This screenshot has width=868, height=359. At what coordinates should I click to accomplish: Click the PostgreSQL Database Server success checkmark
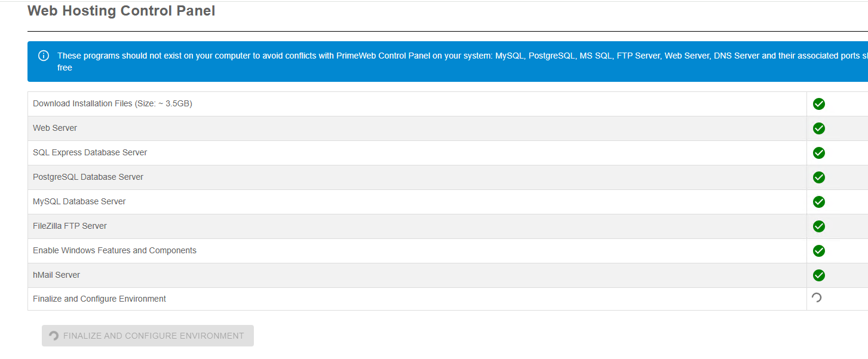pos(818,177)
